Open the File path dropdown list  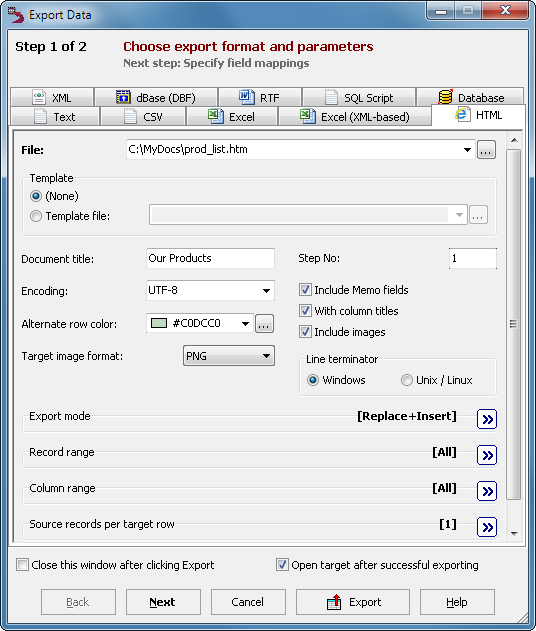tap(467, 150)
